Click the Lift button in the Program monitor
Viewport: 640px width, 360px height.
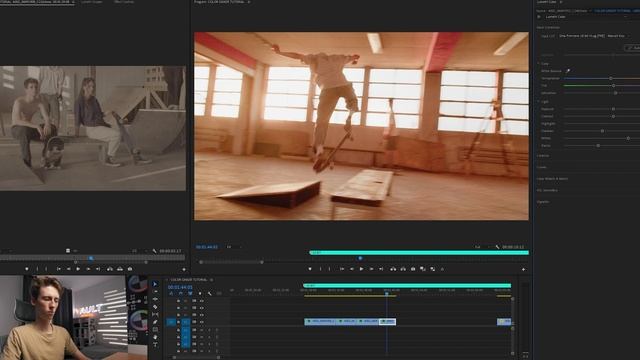point(393,269)
